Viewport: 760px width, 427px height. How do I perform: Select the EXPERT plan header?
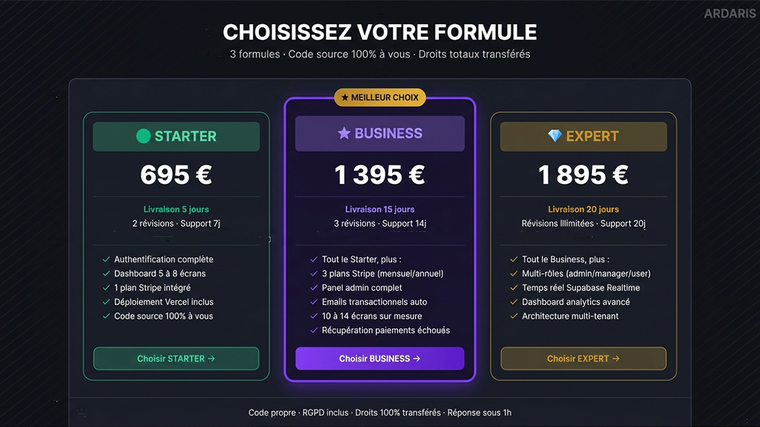click(583, 136)
